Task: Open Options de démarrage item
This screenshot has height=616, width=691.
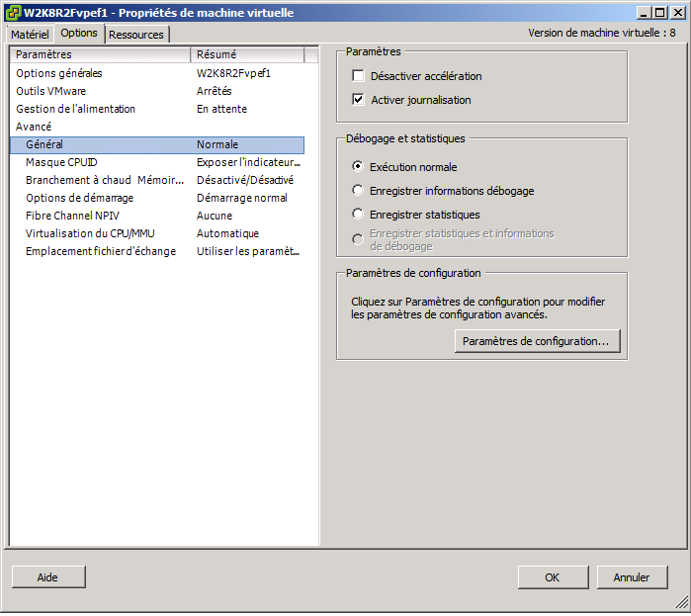Action: 157,198
